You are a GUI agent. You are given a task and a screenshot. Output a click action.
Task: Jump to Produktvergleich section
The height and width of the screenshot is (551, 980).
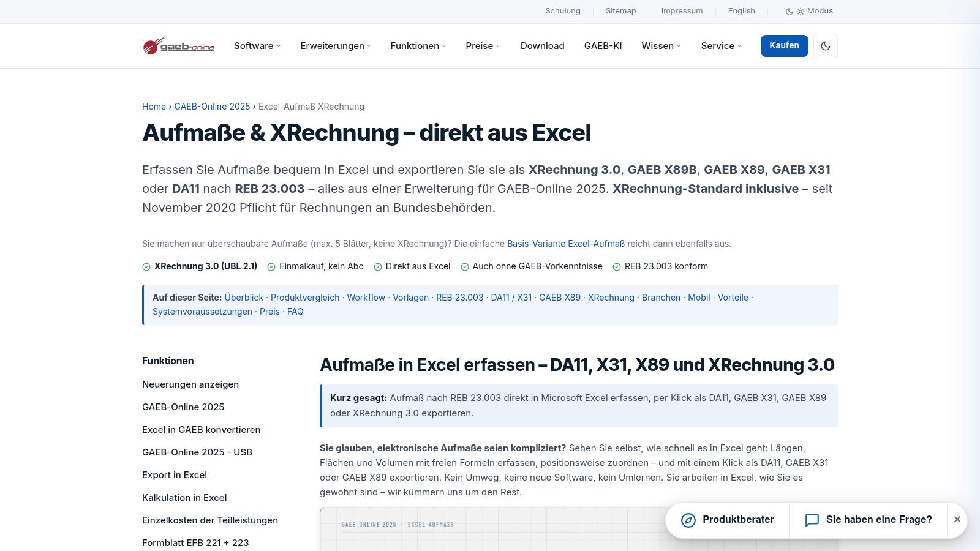coord(305,298)
